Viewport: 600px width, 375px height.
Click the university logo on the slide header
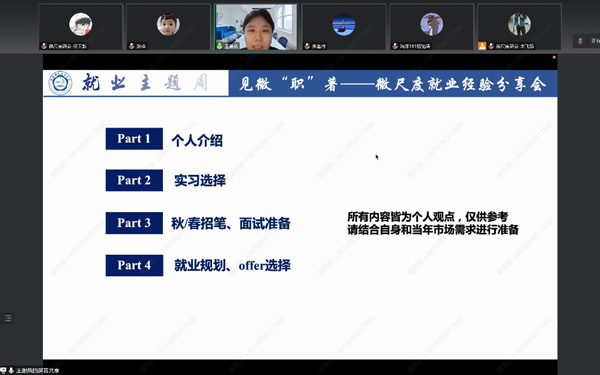tap(60, 83)
